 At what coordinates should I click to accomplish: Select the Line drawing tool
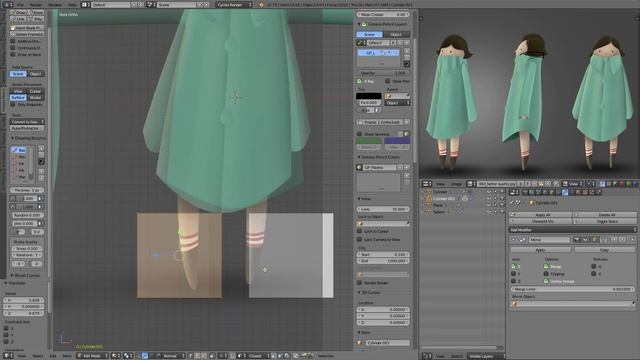coord(18,19)
